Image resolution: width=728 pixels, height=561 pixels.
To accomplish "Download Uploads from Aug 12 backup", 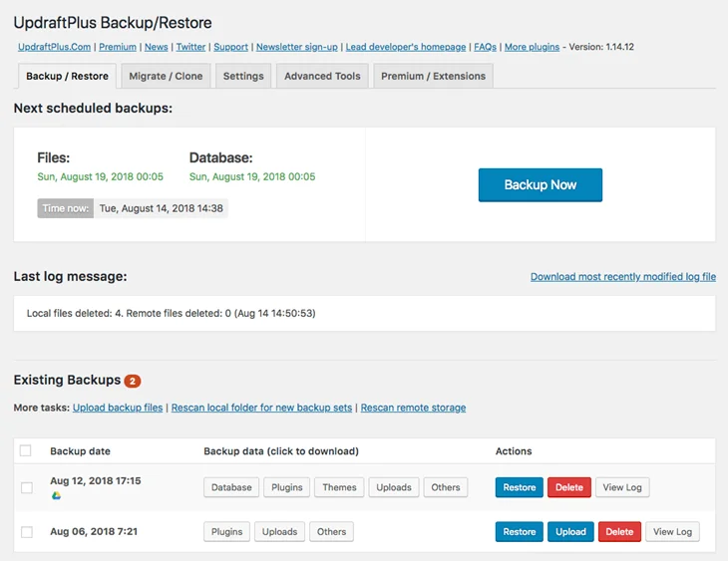I will [x=394, y=487].
